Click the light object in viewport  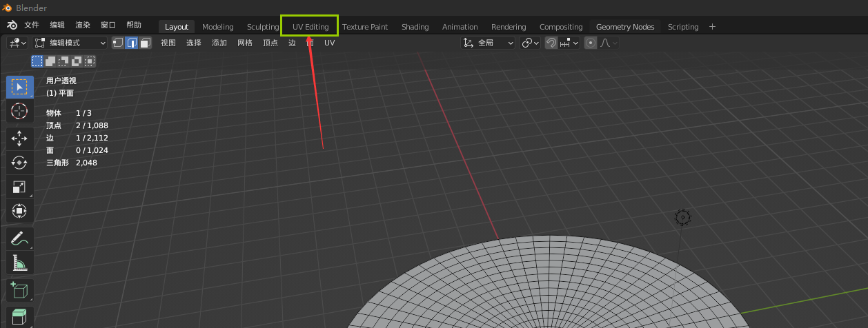[682, 218]
